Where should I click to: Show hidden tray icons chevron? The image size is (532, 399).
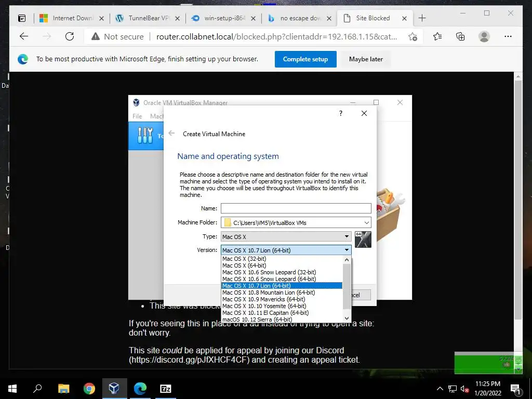click(440, 389)
